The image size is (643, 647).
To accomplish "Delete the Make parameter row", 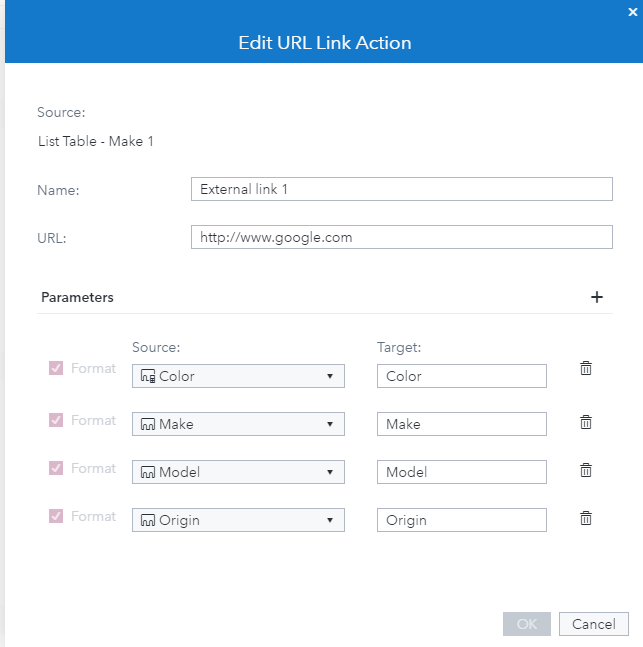I will pyautogui.click(x=586, y=422).
